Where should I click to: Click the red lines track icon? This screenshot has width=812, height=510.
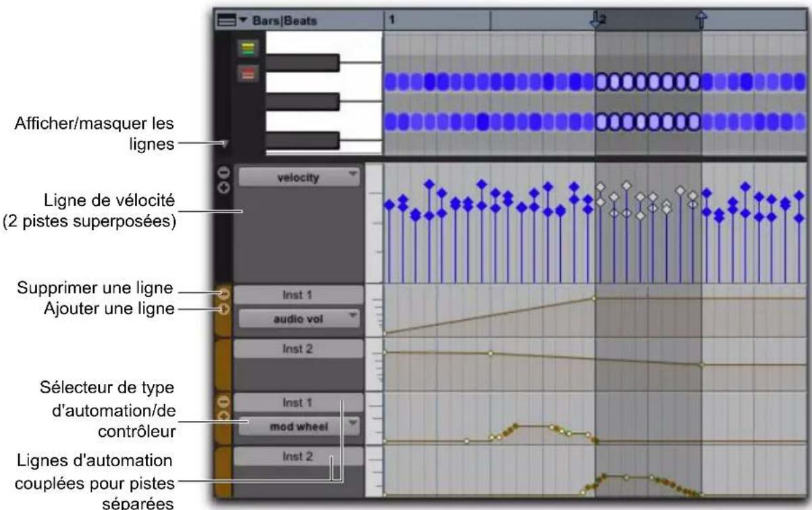click(x=248, y=74)
